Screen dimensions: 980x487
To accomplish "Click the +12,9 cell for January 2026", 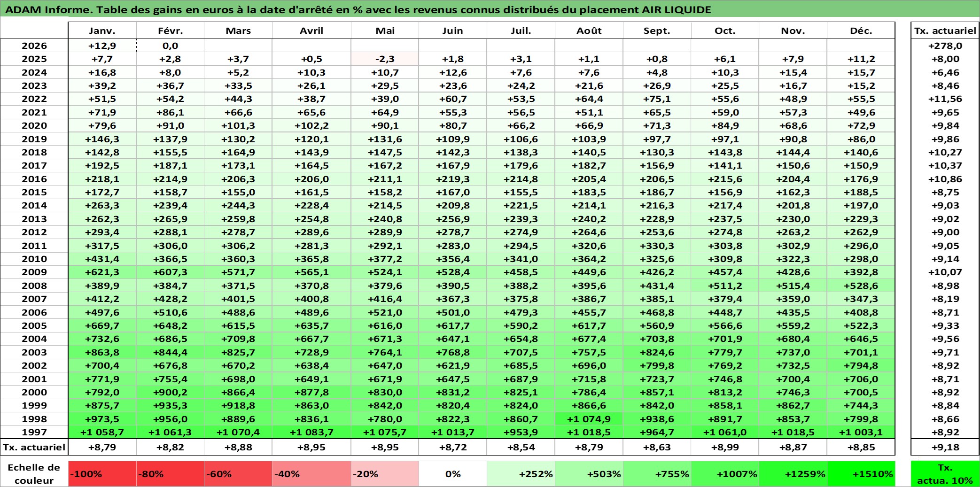I will (x=102, y=46).
